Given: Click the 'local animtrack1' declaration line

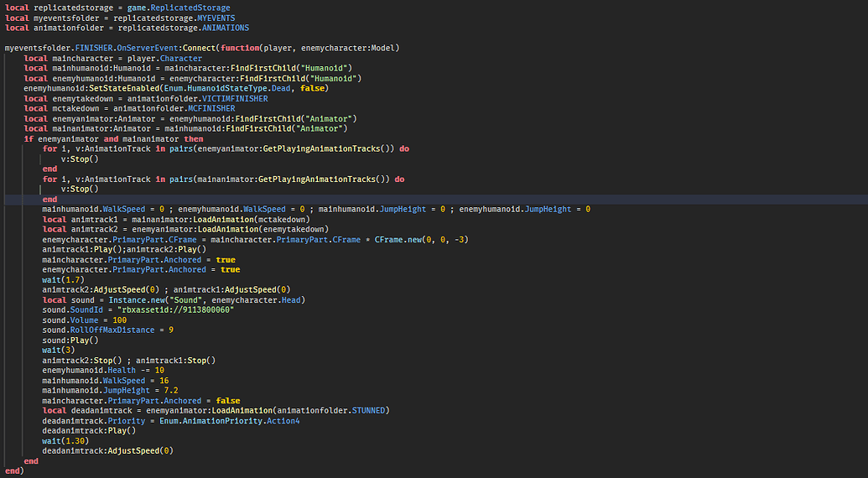Looking at the screenshot, I should [x=176, y=220].
